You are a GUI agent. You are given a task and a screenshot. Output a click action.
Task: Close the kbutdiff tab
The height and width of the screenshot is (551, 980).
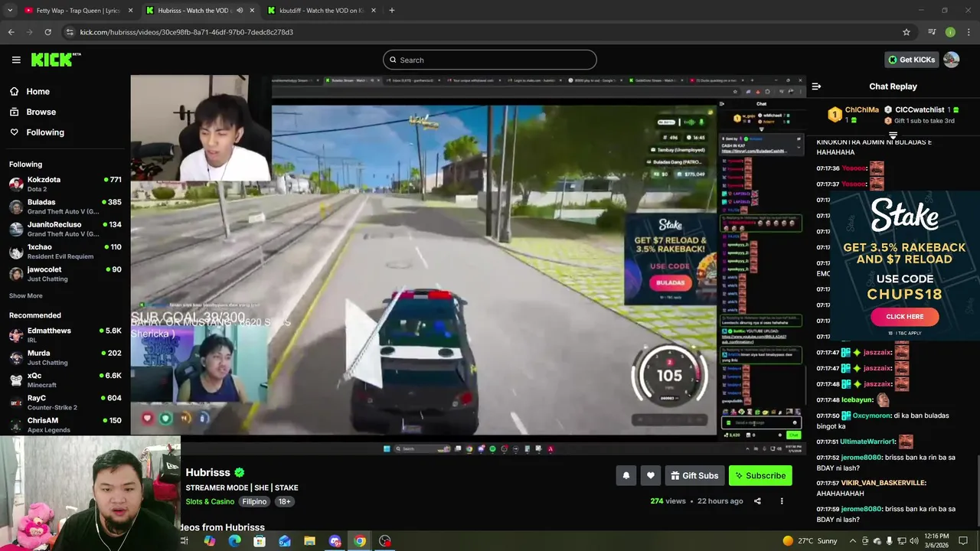point(374,11)
